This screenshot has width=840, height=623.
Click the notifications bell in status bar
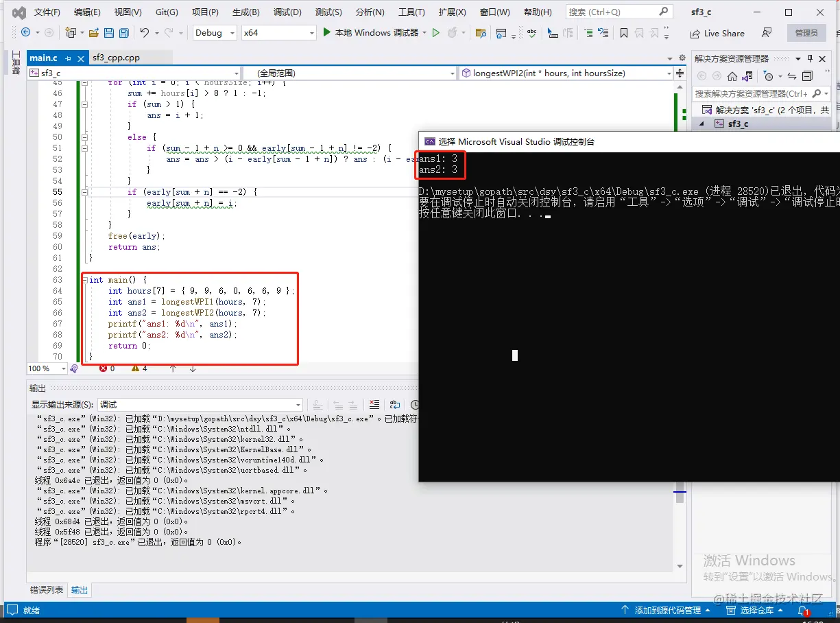(802, 610)
